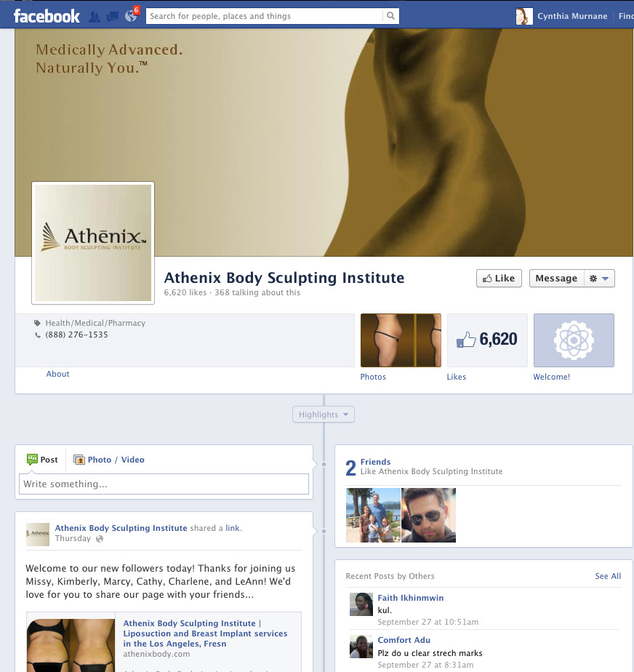Click the athenixbody.com domain text
This screenshot has width=634, height=672.
(156, 654)
